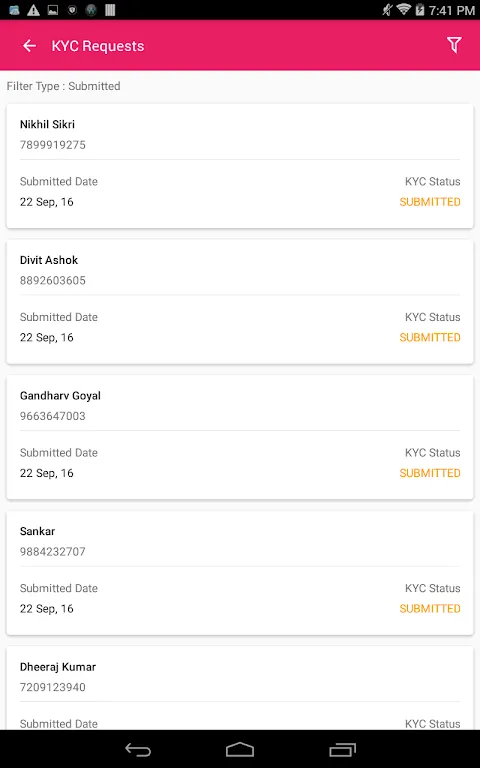This screenshot has width=480, height=768.
Task: Tap phone number 9663647003
Action: click(53, 416)
